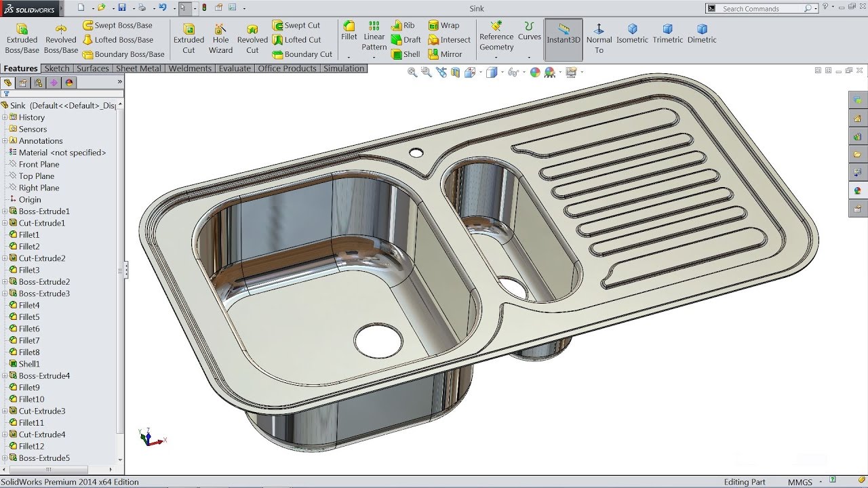
Task: Click Zoom to Fit in the view toolbar
Action: coord(412,73)
